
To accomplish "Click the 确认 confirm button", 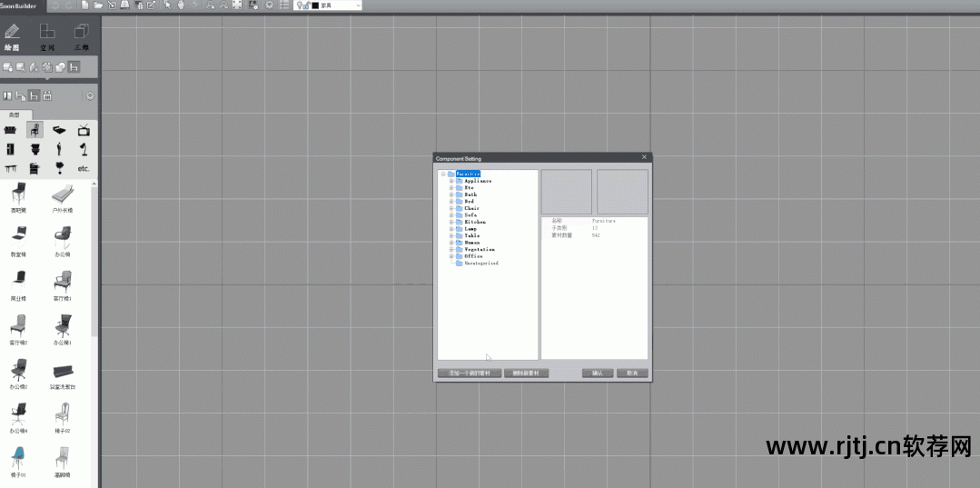I will [598, 373].
